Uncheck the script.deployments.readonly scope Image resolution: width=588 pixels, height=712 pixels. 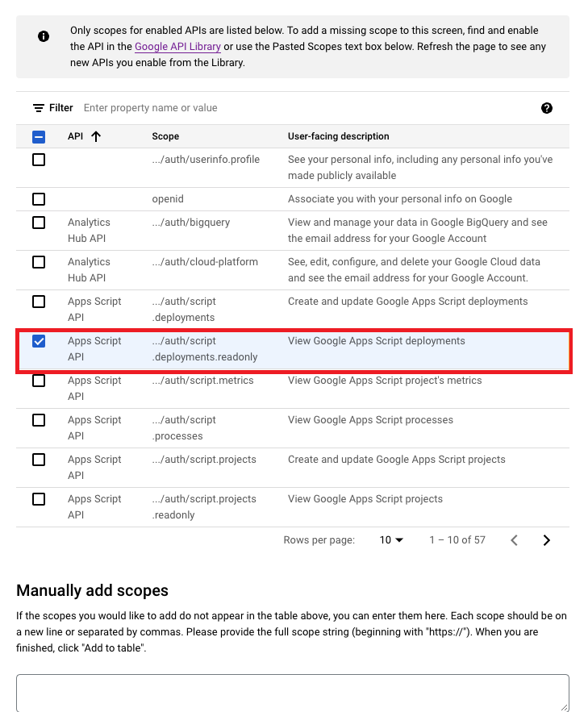click(x=39, y=341)
